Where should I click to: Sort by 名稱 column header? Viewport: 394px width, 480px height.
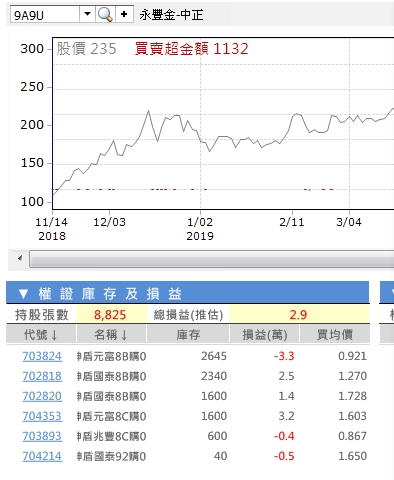point(111,335)
